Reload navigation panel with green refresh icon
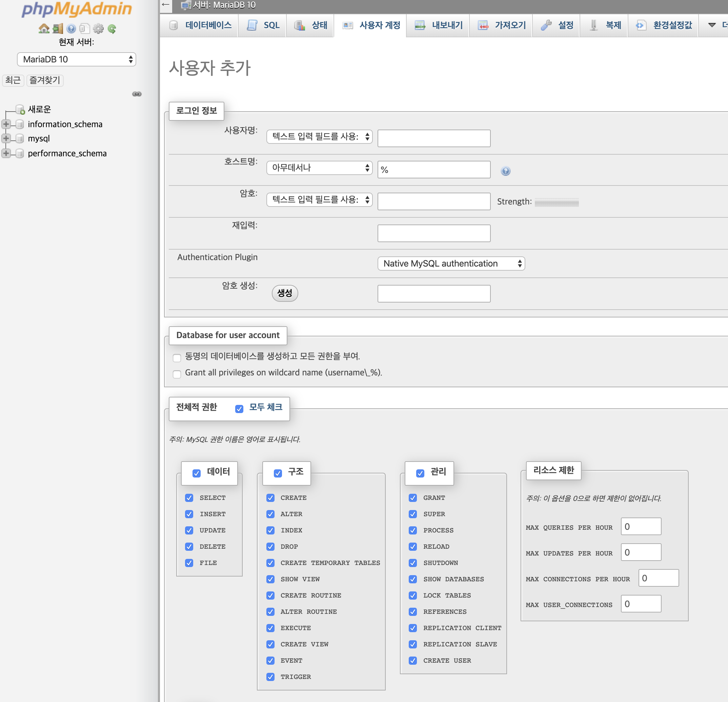This screenshot has height=702, width=728. [112, 28]
